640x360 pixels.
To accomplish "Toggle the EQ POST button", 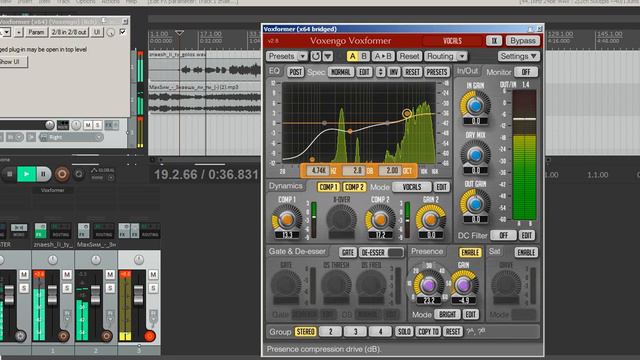I will pyautogui.click(x=295, y=72).
